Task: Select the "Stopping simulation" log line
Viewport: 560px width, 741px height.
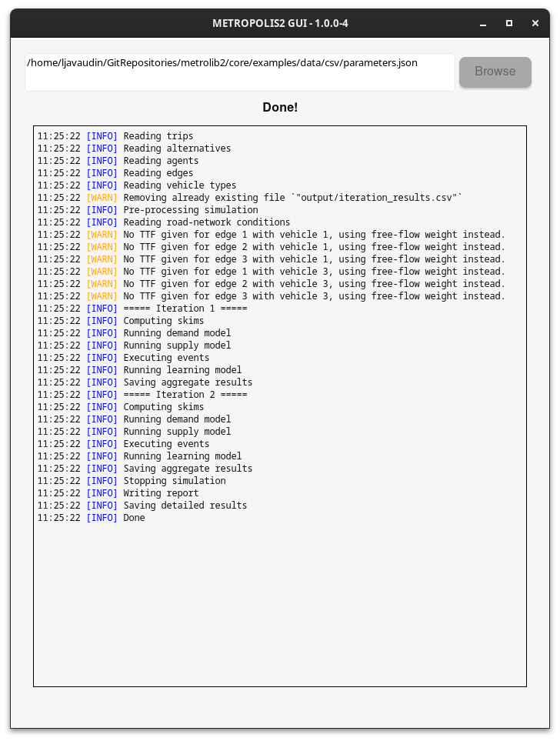Action: [x=132, y=481]
